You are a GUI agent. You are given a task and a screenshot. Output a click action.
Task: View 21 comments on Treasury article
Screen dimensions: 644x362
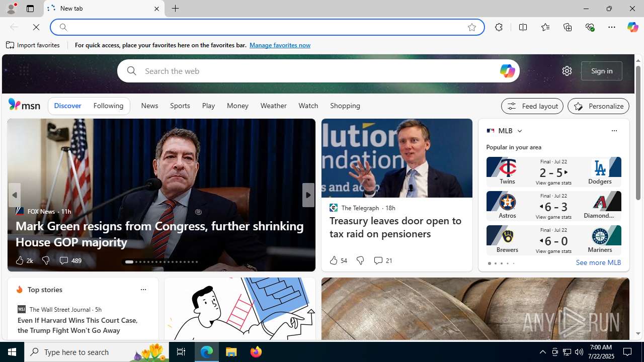[x=382, y=260]
